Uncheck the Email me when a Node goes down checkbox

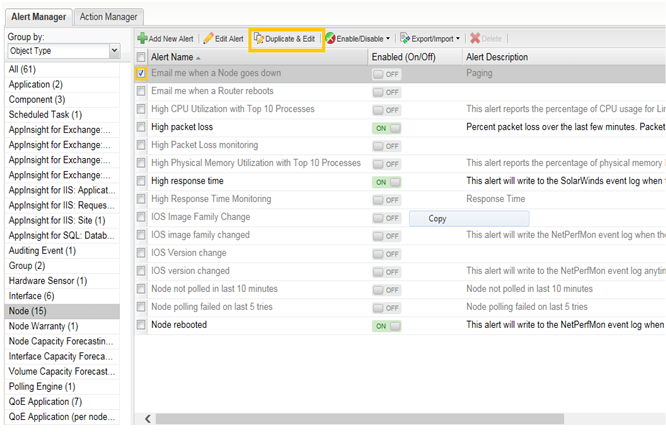[x=141, y=73]
